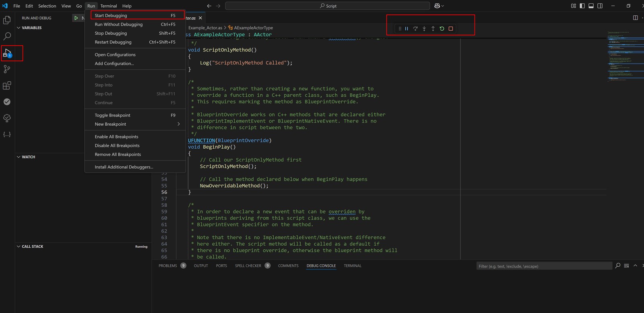Pause the debugger from floating toolbar
644x313 pixels.
click(407, 29)
